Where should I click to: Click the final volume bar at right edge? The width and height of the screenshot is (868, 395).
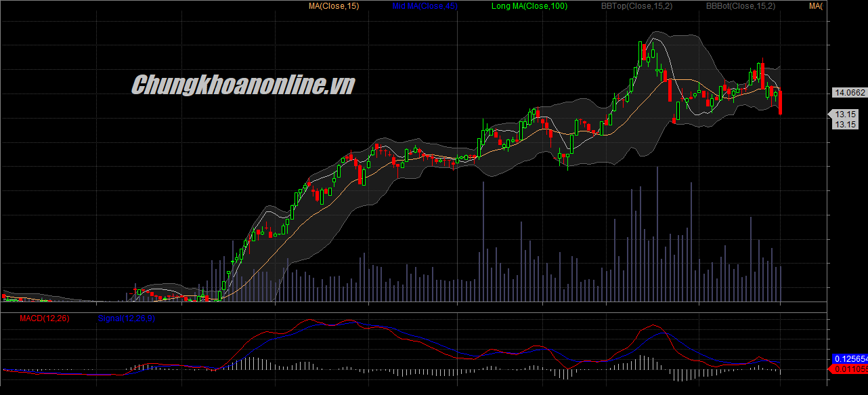(x=781, y=284)
